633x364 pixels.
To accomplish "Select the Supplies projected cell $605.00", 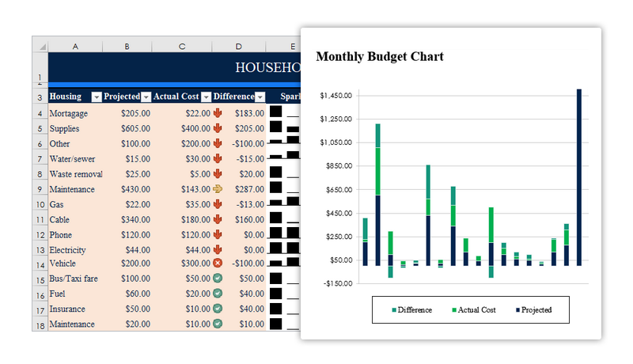I will tap(127, 128).
